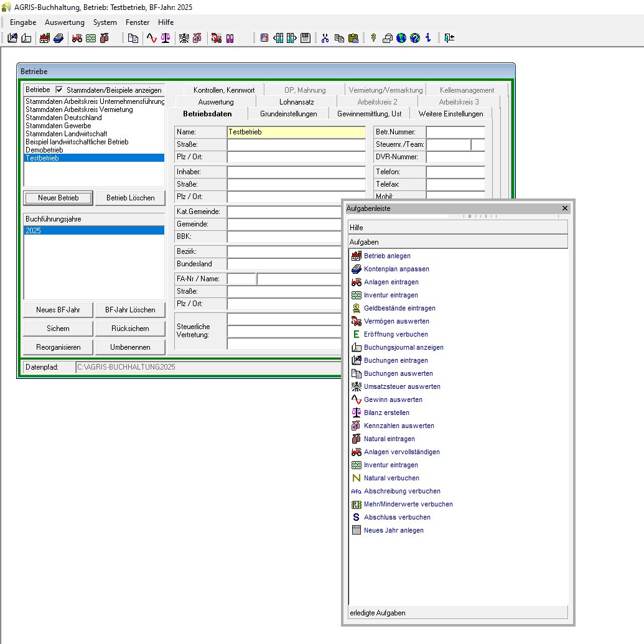
Task: Click the globe icon in the toolbar
Action: pos(401,38)
